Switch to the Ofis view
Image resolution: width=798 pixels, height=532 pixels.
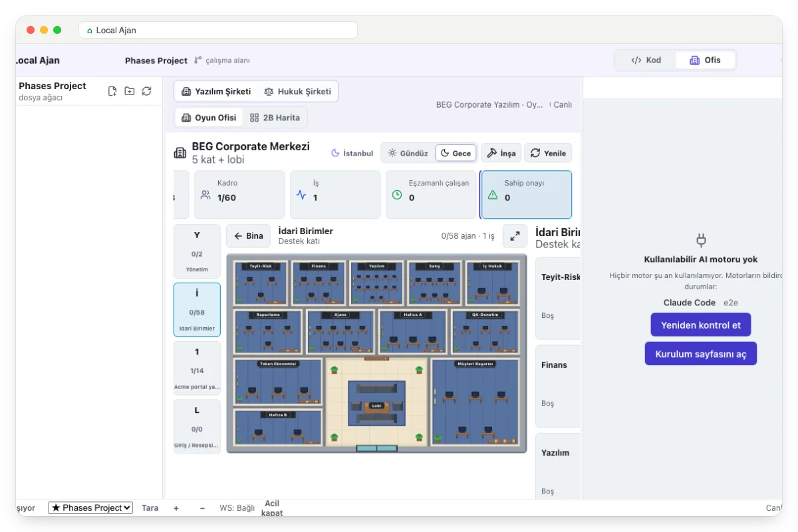click(x=706, y=60)
